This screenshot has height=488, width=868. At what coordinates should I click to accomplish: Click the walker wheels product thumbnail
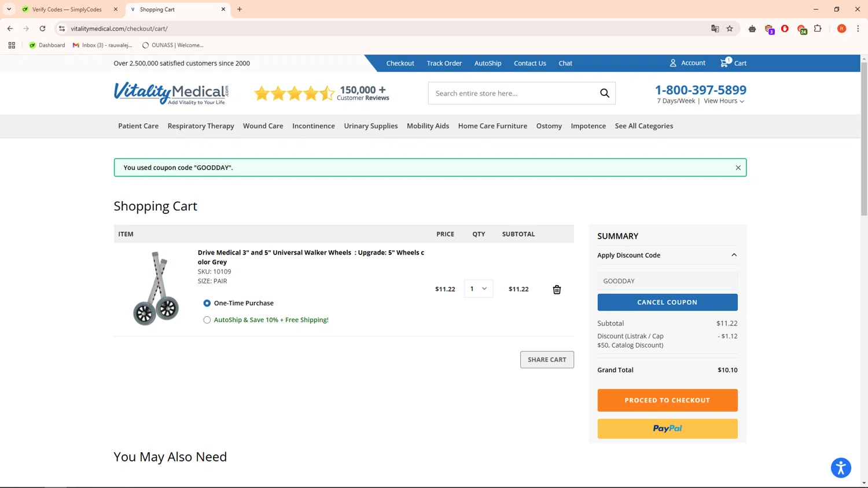pos(156,289)
